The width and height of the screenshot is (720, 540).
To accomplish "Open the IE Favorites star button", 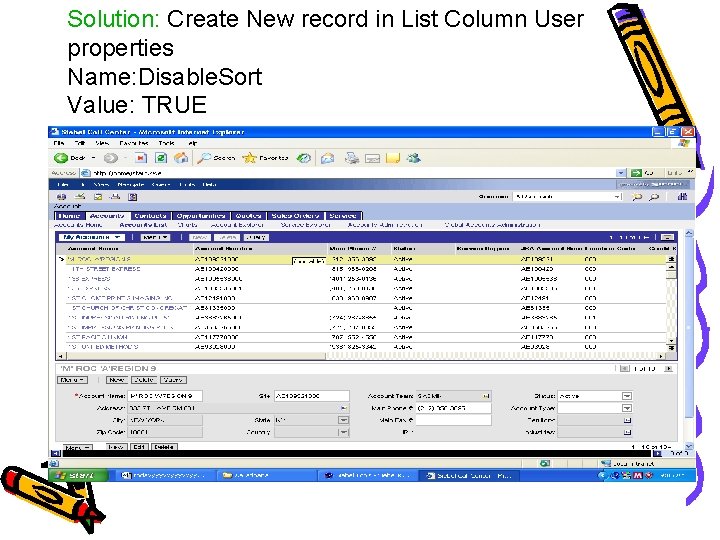I will 265,158.
